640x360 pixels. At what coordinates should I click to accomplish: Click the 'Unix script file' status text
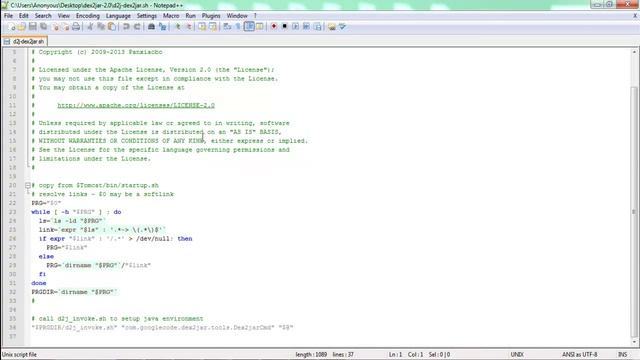pyautogui.click(x=19, y=354)
